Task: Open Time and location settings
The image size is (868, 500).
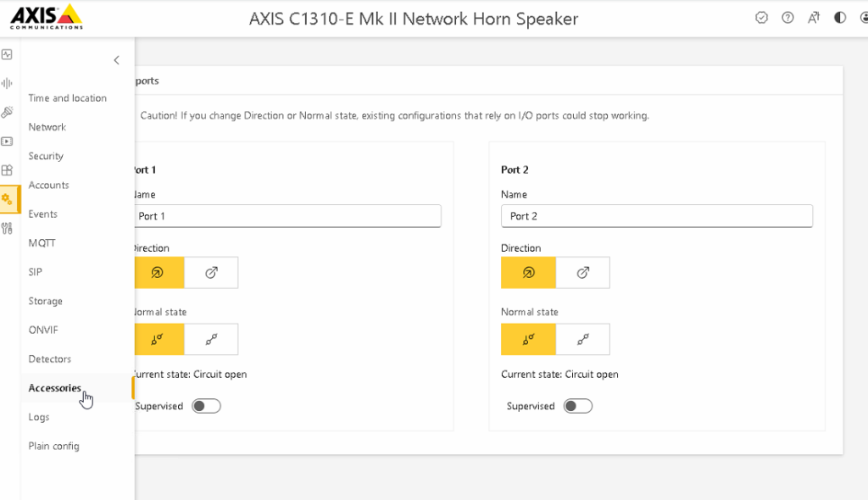Action: click(68, 98)
